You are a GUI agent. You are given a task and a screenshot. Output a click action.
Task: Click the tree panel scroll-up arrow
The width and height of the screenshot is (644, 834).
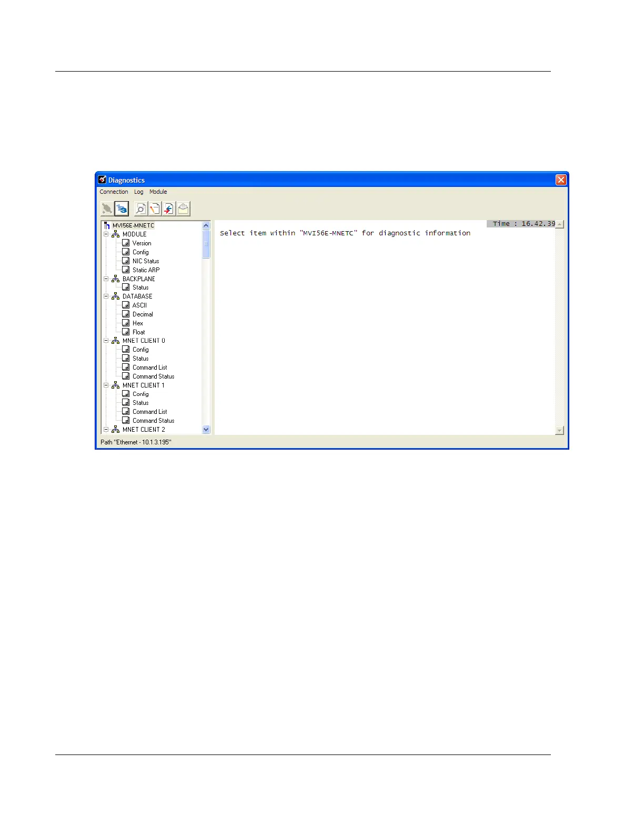click(x=206, y=225)
